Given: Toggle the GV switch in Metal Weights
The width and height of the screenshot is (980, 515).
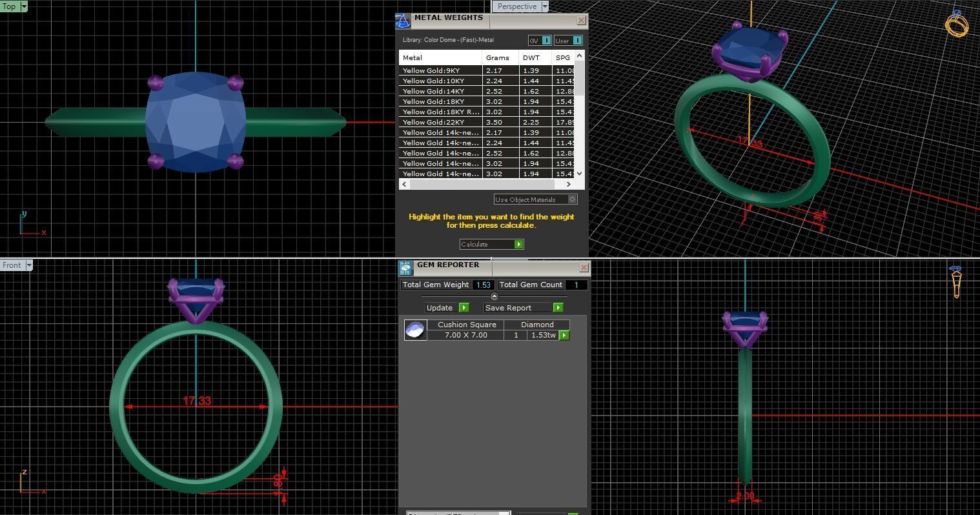Looking at the screenshot, I should [x=540, y=41].
